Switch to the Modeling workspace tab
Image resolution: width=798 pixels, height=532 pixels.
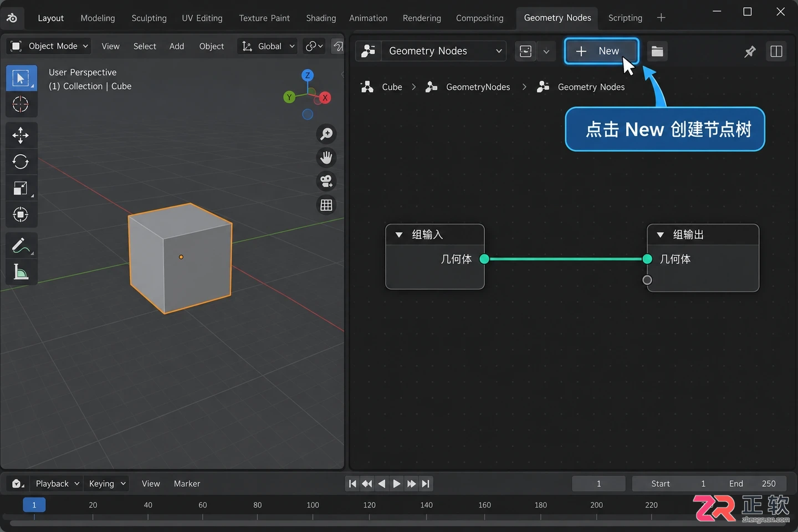point(98,18)
